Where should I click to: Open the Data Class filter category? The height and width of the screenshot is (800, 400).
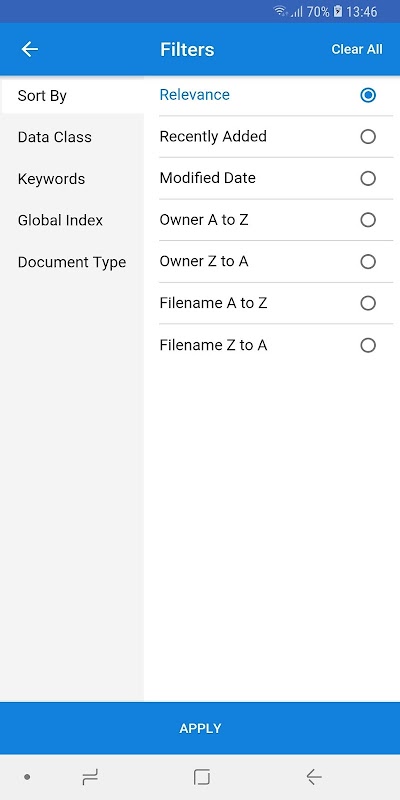(72, 137)
